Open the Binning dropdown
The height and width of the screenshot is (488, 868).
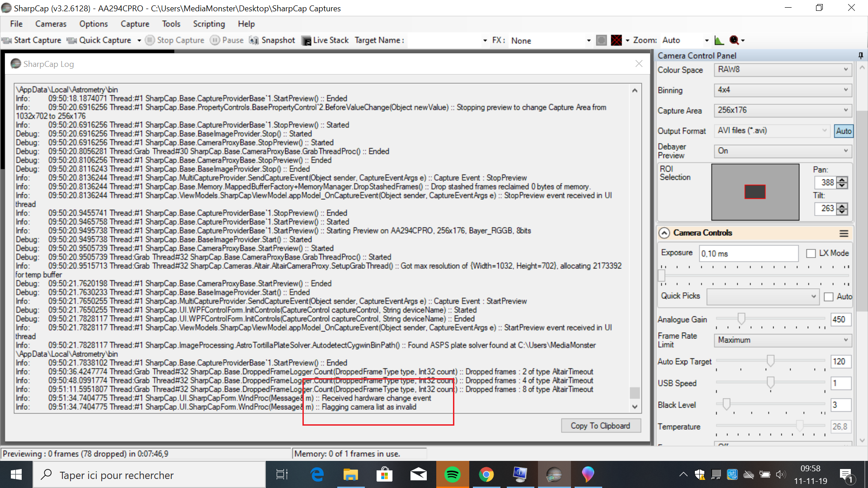783,90
